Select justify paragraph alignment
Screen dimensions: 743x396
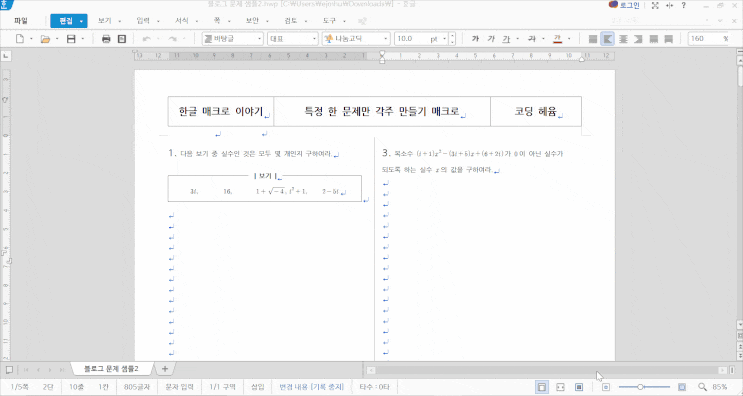tap(593, 39)
